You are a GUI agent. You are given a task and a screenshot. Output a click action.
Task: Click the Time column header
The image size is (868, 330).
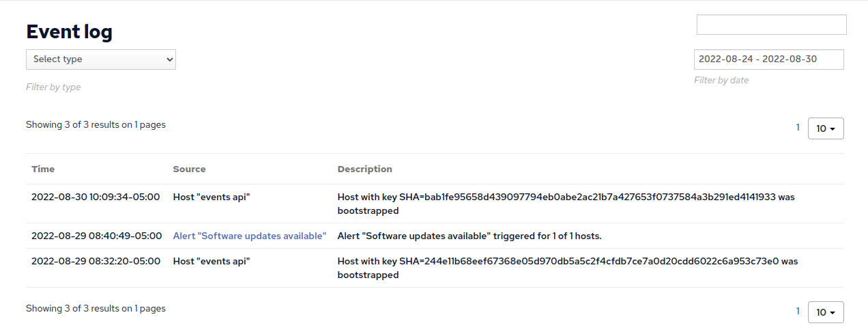43,169
